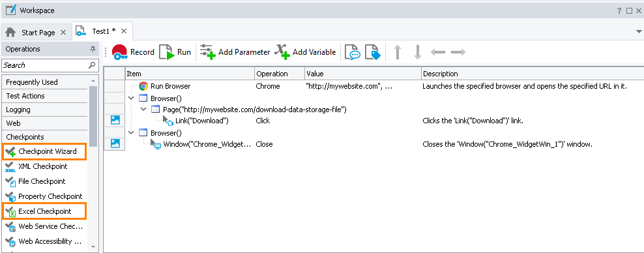Click Add Variable in toolbar
Screen dimensions: 644x253
[x=306, y=52]
